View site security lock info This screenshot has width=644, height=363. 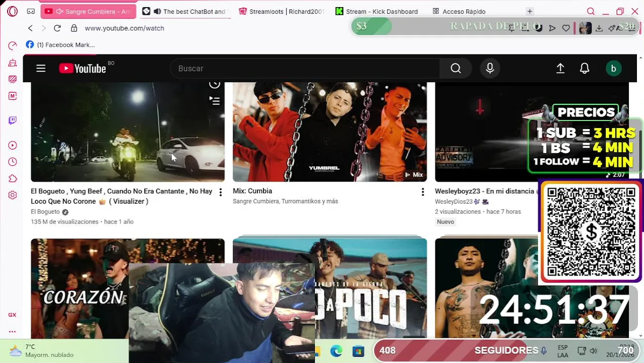coord(74,28)
